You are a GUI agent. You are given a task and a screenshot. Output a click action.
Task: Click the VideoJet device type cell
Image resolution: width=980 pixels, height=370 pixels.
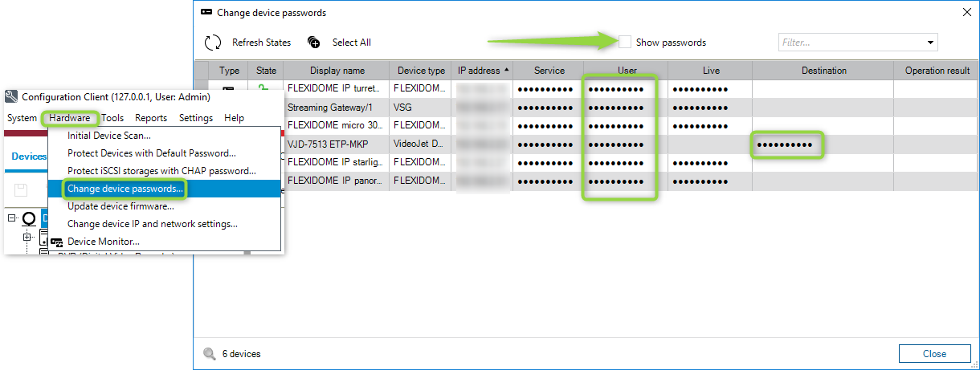[x=420, y=144]
